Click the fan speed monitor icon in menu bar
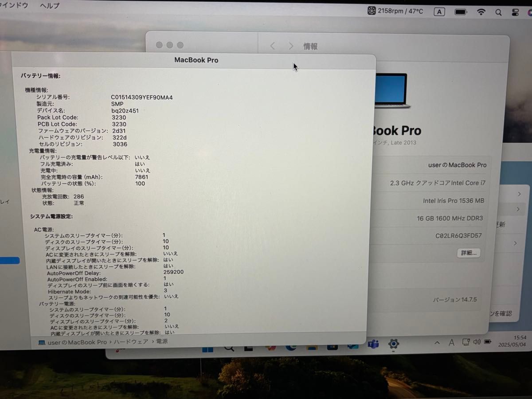Screen dimensions: 532x399 pos(372,11)
